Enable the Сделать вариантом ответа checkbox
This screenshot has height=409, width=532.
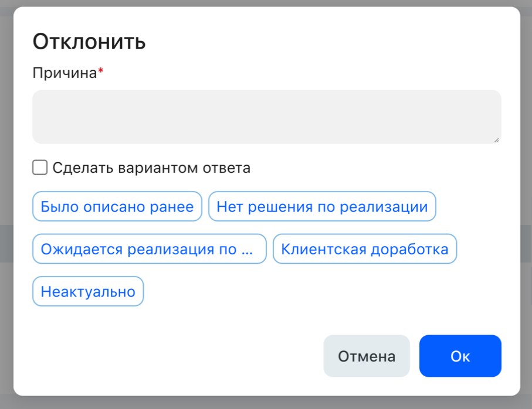[x=40, y=168]
